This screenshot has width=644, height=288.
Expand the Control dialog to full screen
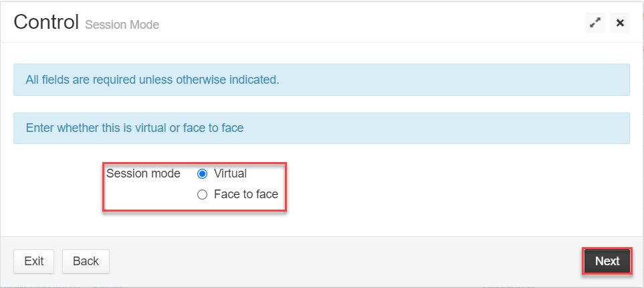(595, 23)
